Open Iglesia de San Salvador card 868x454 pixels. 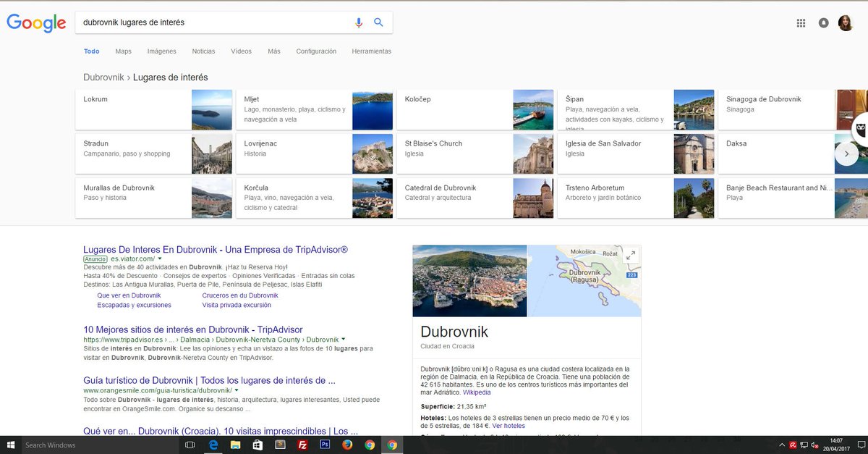coord(635,154)
